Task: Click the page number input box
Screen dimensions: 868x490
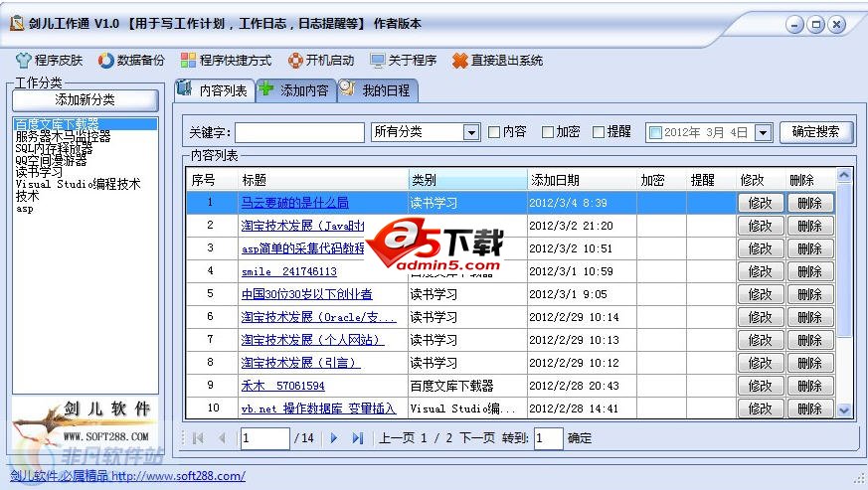Action: coord(265,438)
